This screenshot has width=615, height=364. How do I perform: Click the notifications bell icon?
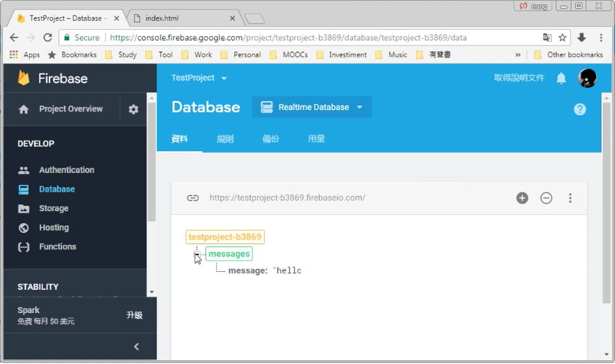[x=561, y=79]
